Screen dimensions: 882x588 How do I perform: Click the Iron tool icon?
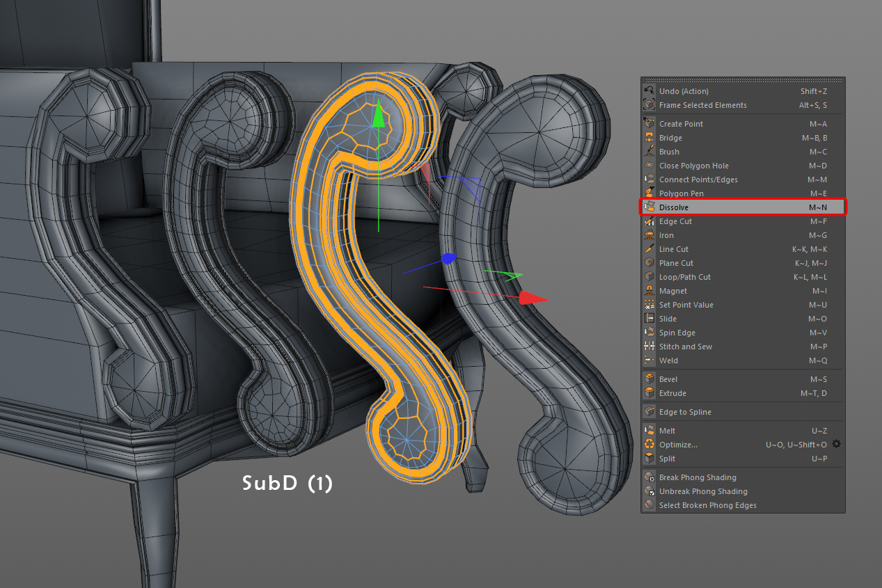pos(649,235)
